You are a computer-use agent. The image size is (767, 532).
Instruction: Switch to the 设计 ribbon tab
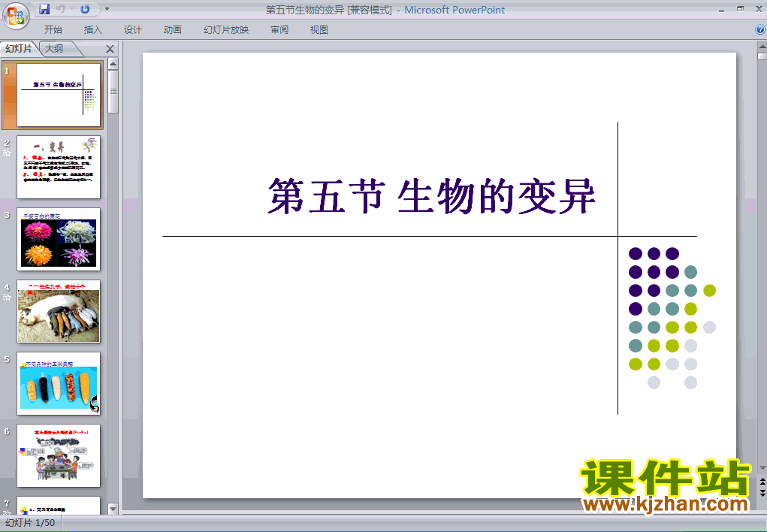pos(132,30)
